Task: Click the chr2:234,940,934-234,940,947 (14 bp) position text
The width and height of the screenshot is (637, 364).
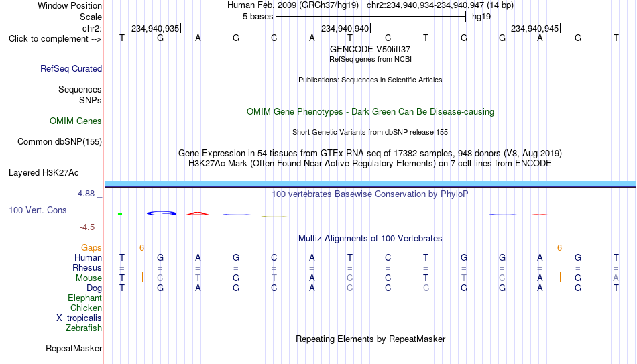Action: (x=440, y=5)
